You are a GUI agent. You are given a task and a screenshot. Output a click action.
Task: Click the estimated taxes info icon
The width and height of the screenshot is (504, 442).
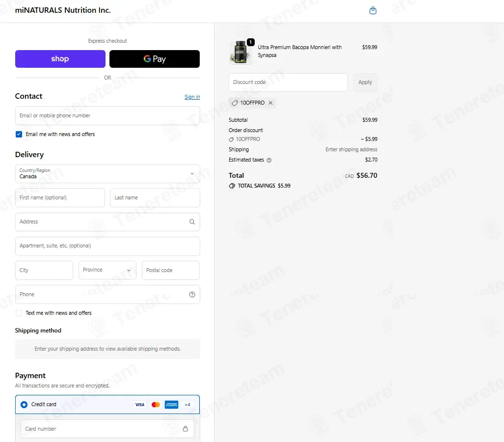point(269,160)
